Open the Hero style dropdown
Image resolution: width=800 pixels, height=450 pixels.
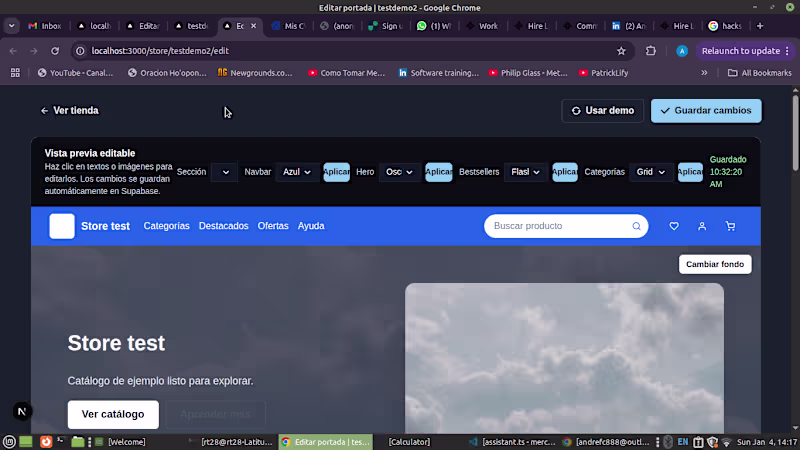399,172
